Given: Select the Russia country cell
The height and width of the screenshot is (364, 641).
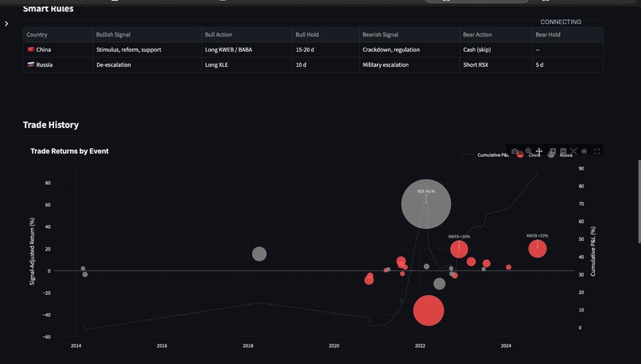Looking at the screenshot, I should 58,65.
